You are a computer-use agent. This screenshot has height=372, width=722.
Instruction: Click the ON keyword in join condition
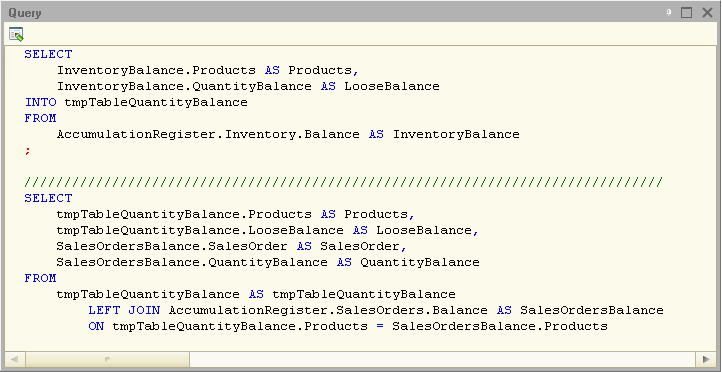[x=96, y=326]
